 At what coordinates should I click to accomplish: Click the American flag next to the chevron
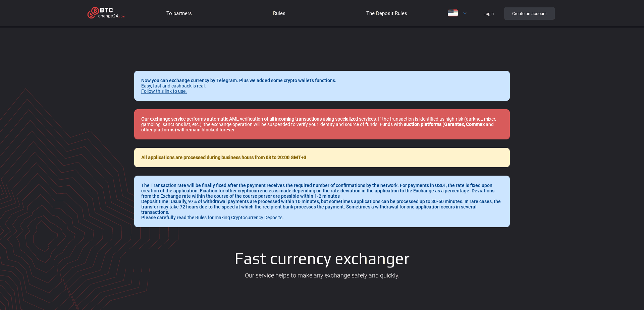click(452, 13)
